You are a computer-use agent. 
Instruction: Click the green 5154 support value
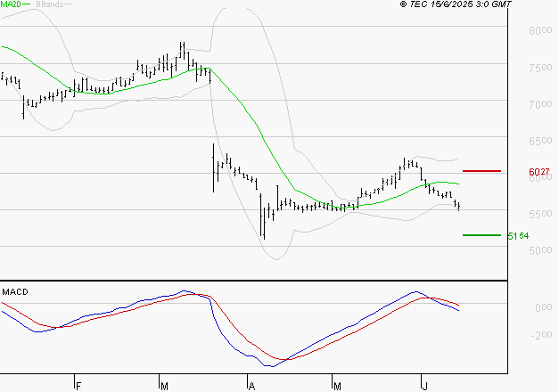[518, 236]
